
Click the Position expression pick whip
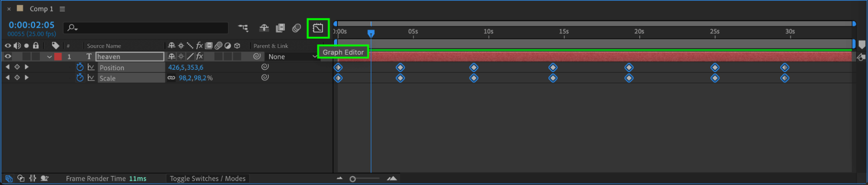pos(265,67)
